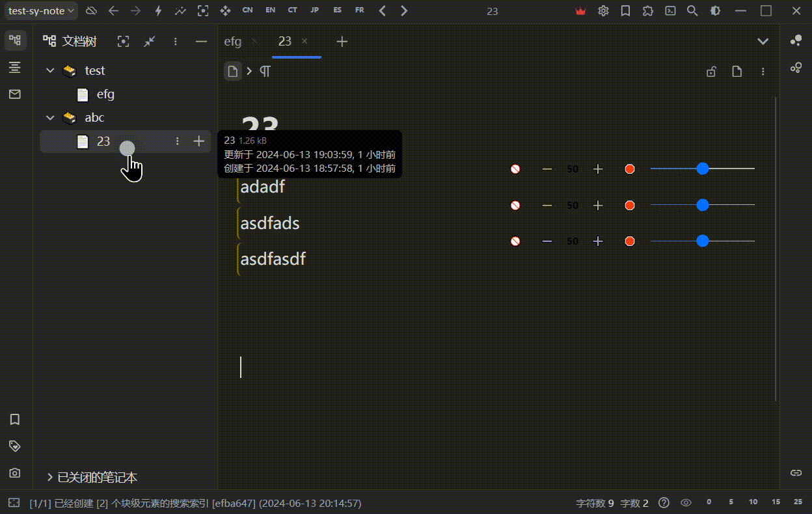Collapse the abc notebook
The width and height of the screenshot is (812, 514).
[50, 118]
